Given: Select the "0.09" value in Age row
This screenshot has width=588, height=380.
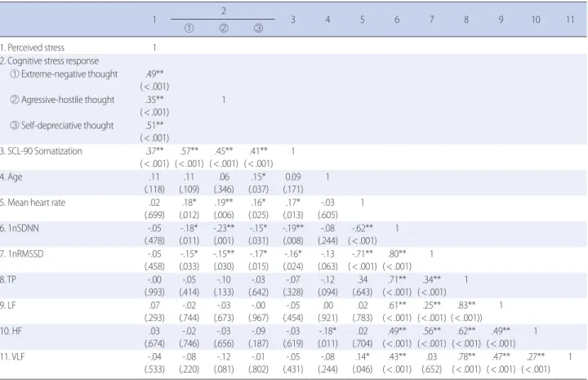Looking at the screenshot, I should pos(293,177).
